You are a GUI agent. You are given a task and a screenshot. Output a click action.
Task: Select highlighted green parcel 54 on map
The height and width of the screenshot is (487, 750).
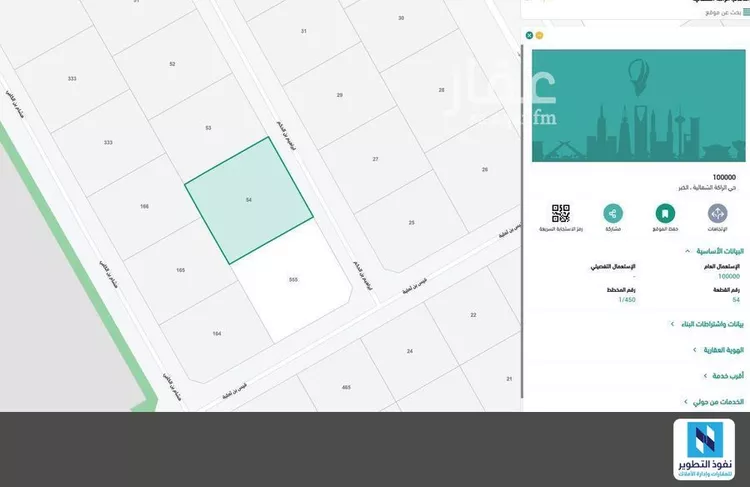249,200
